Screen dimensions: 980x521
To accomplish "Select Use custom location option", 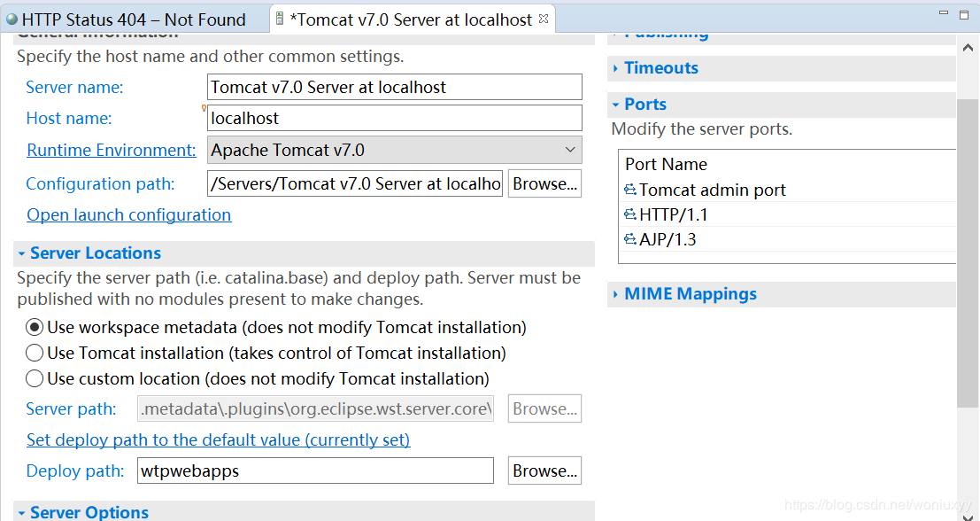I will point(258,378).
